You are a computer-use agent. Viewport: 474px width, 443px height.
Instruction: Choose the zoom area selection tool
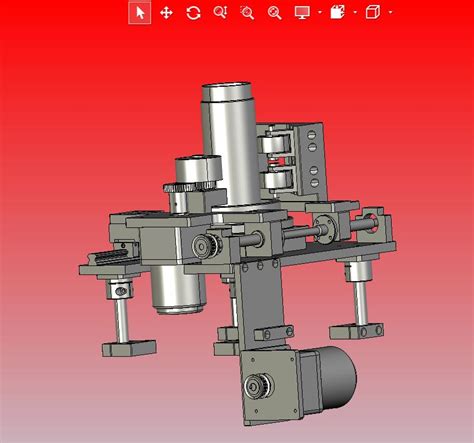(247, 13)
